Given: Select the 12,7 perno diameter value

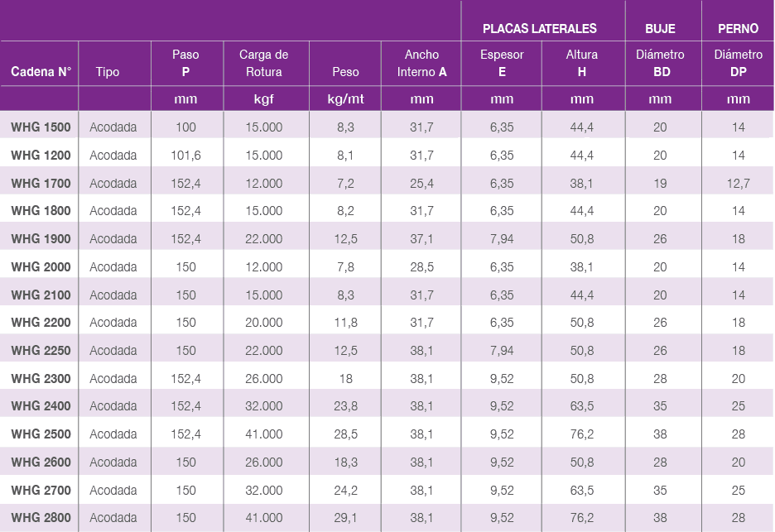Looking at the screenshot, I should 738,184.
